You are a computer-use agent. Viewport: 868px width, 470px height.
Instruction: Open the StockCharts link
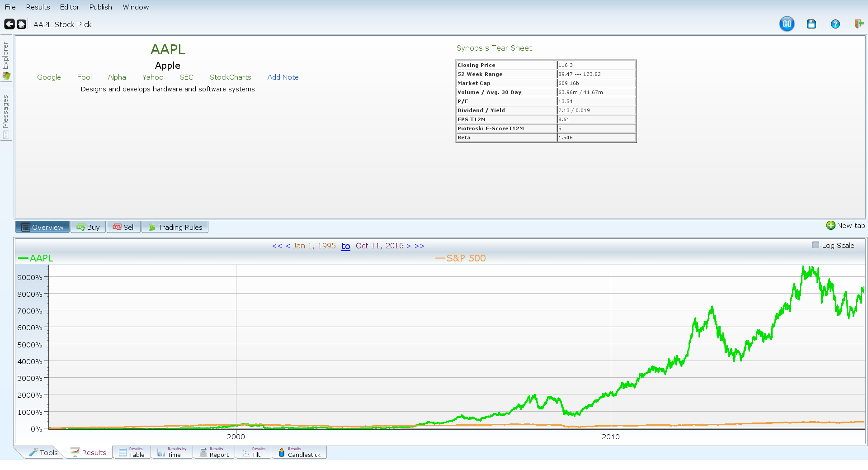(230, 77)
